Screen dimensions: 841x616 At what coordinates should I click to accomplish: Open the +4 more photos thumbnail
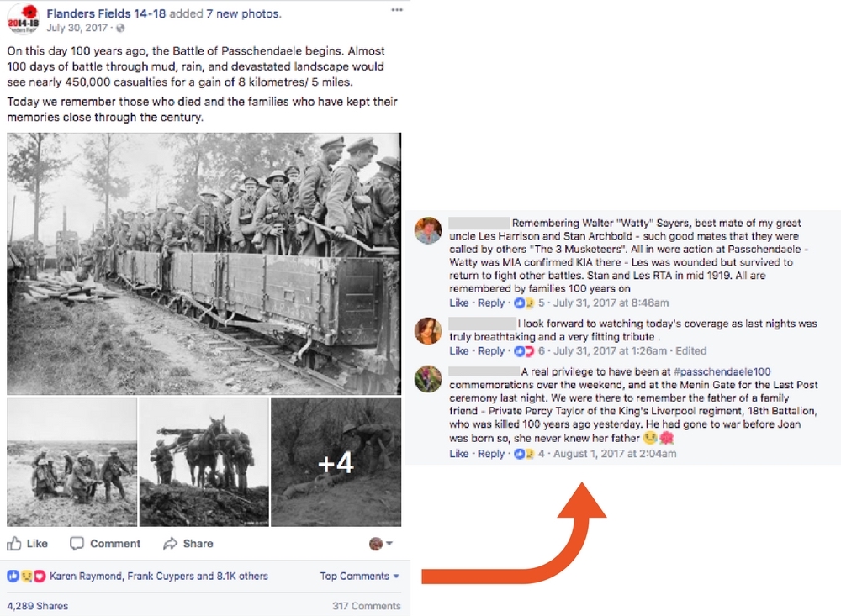[336, 462]
